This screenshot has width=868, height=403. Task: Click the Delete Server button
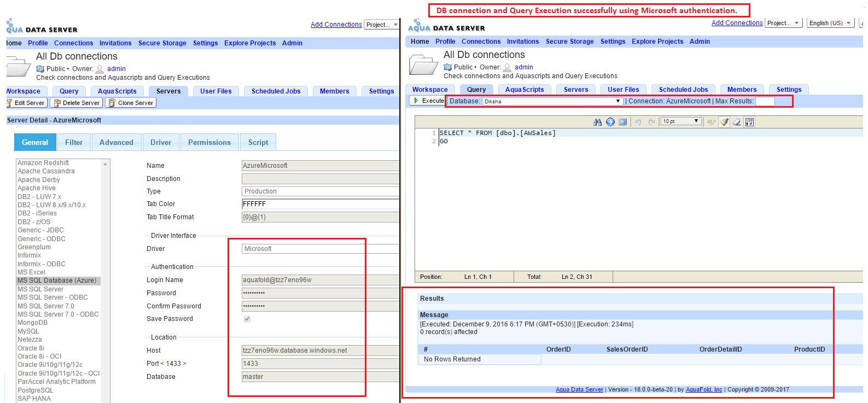[77, 103]
